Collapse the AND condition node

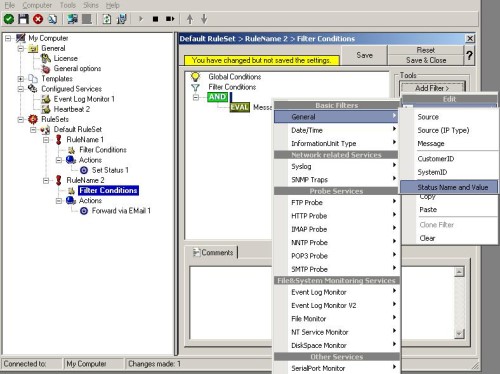196,97
